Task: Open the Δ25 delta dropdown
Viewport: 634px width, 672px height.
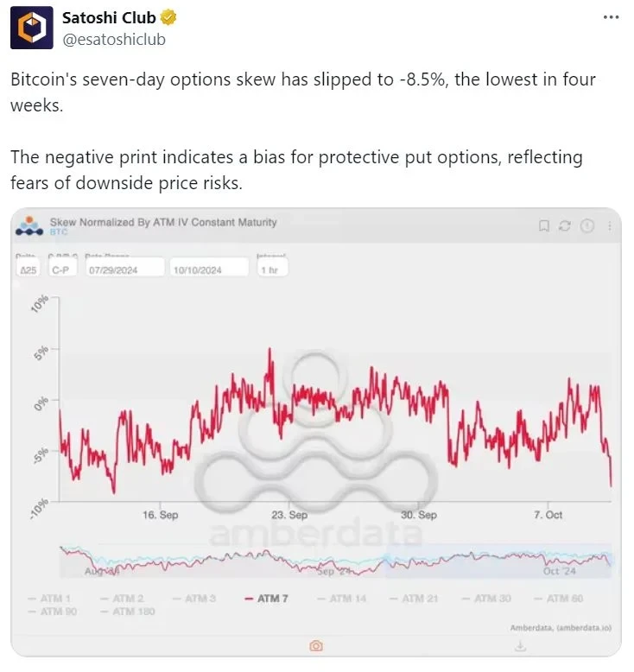Action: coord(27,269)
